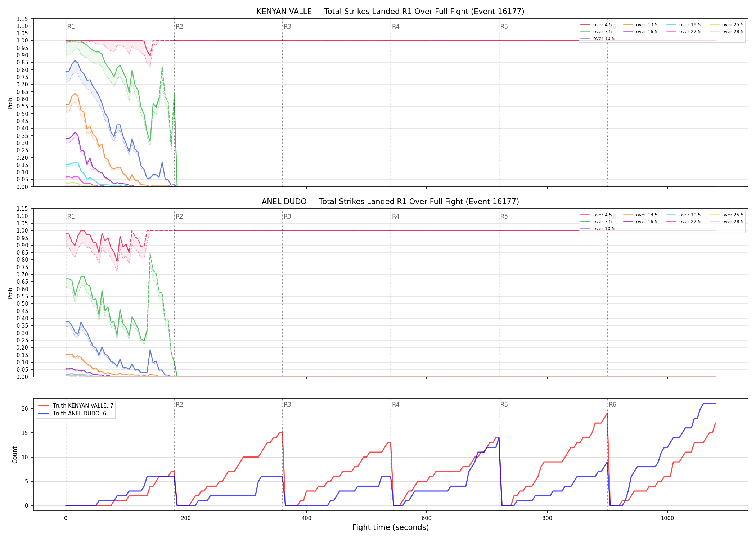Click the '20' tick on the Count axis
756x540 pixels.
tap(25, 409)
